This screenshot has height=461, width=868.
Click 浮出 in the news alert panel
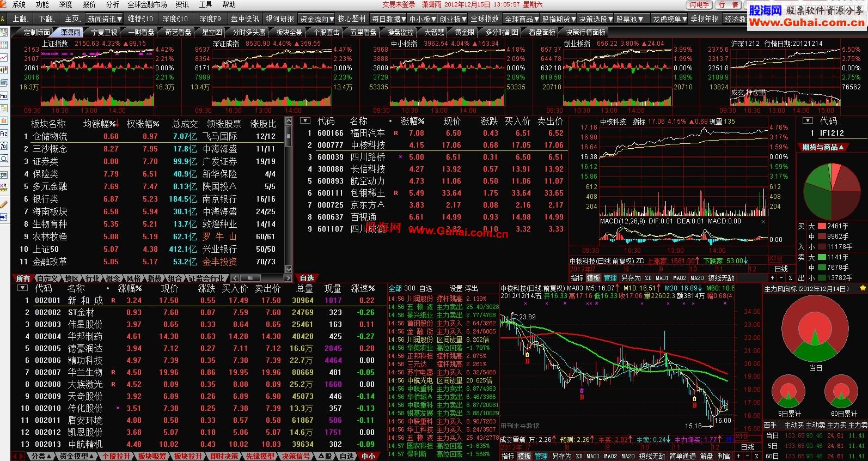tap(472, 288)
